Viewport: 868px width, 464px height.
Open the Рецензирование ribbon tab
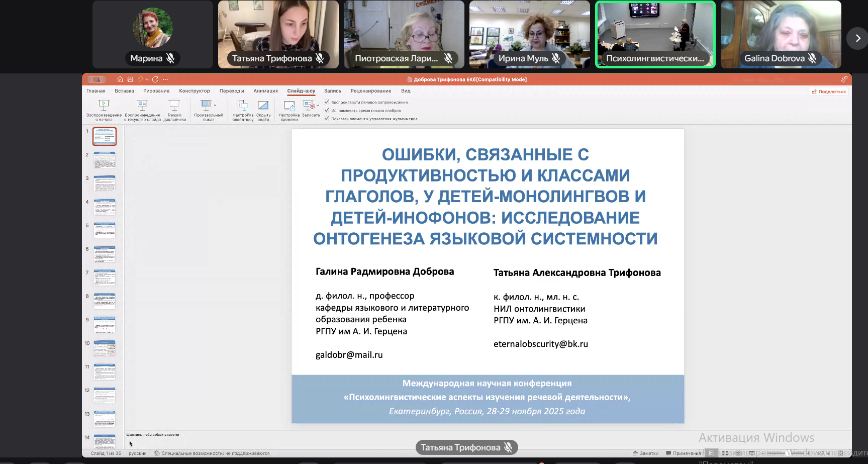click(x=370, y=91)
